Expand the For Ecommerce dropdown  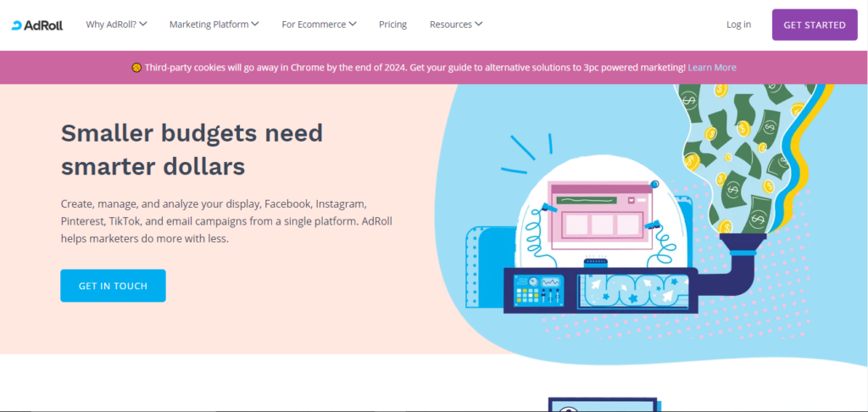point(319,25)
